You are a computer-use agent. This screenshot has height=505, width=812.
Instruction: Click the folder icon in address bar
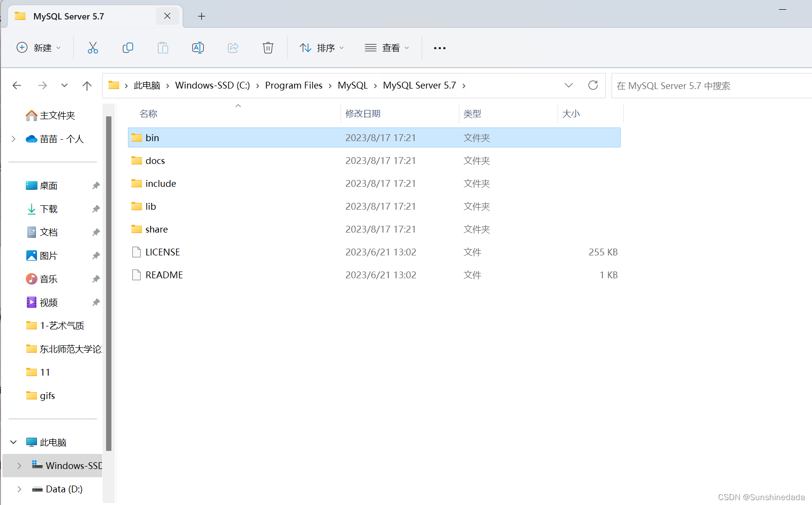[114, 85]
